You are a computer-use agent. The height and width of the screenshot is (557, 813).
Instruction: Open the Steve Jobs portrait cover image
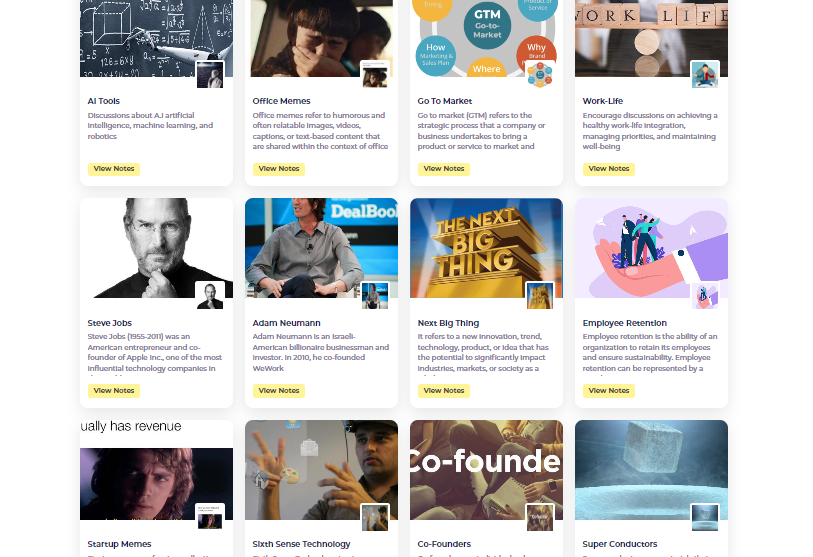coord(156,248)
